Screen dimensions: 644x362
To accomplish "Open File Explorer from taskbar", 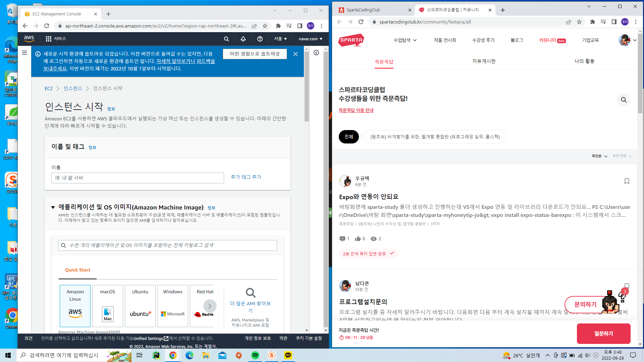I will (x=206, y=355).
